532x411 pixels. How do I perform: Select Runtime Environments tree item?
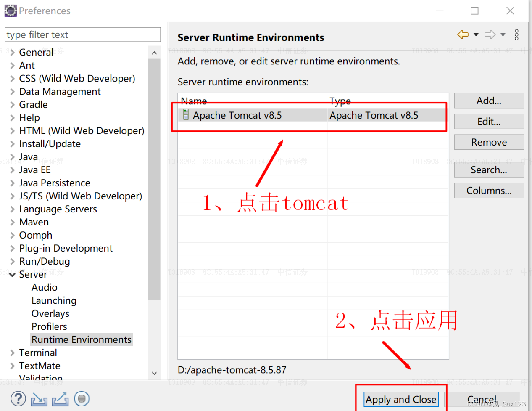click(x=82, y=339)
